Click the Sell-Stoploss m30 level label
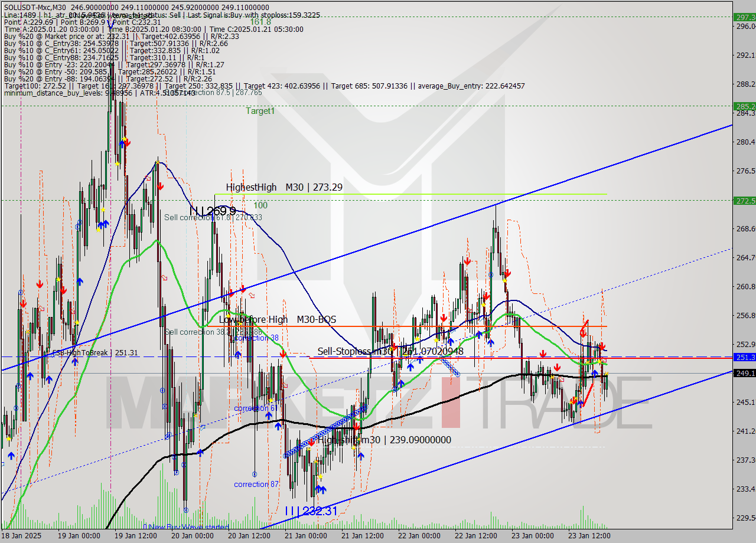756x543 pixels. pos(390,351)
